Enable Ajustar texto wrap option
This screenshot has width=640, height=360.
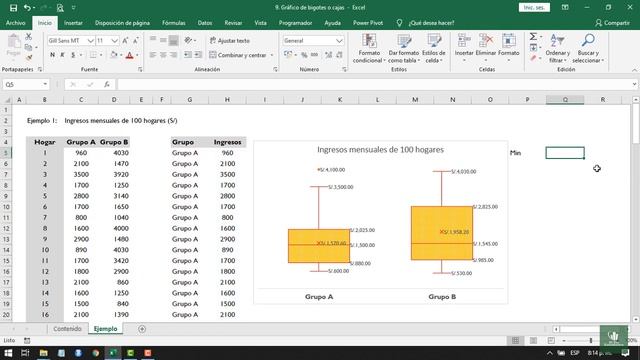pos(229,41)
